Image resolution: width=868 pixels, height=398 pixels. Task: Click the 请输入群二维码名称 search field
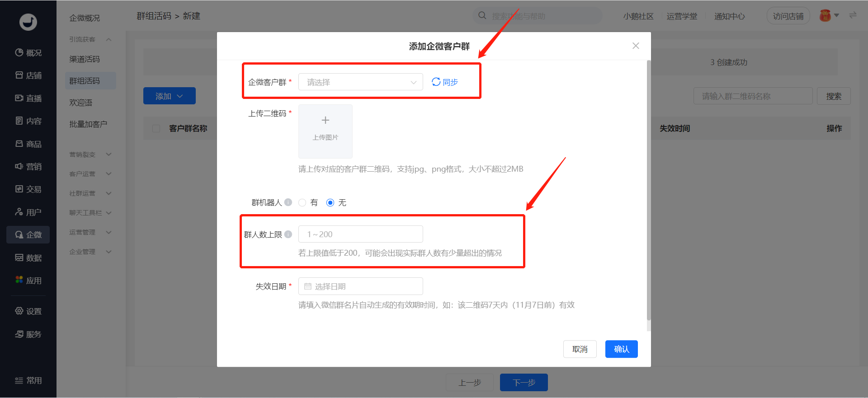pos(753,96)
